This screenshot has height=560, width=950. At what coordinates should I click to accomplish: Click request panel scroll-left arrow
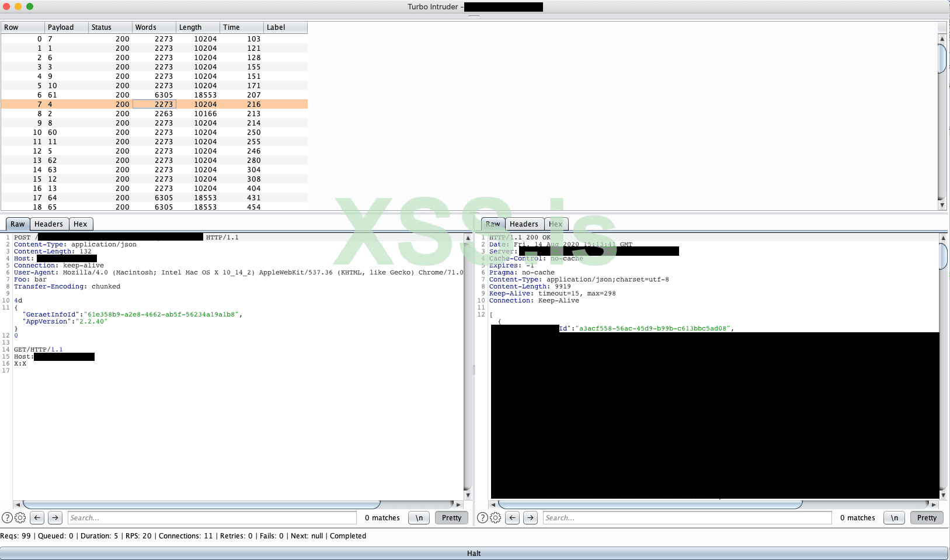click(18, 505)
